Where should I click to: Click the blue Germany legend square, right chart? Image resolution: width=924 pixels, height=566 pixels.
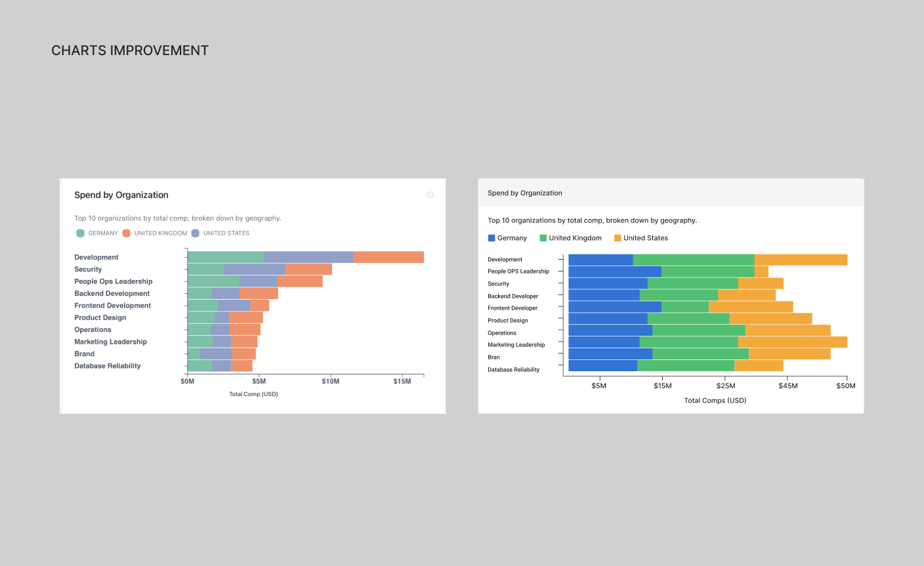pyautogui.click(x=492, y=238)
